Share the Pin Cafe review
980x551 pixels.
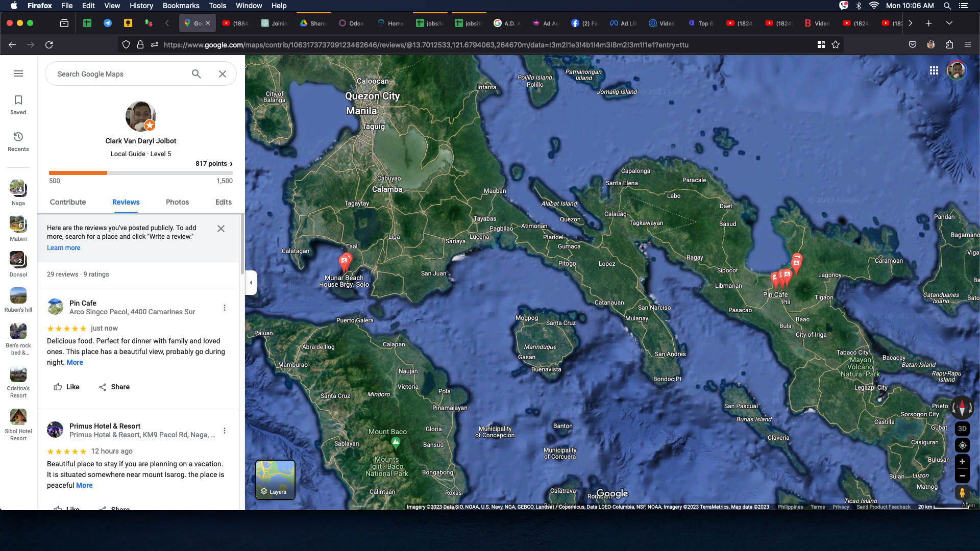click(x=114, y=387)
